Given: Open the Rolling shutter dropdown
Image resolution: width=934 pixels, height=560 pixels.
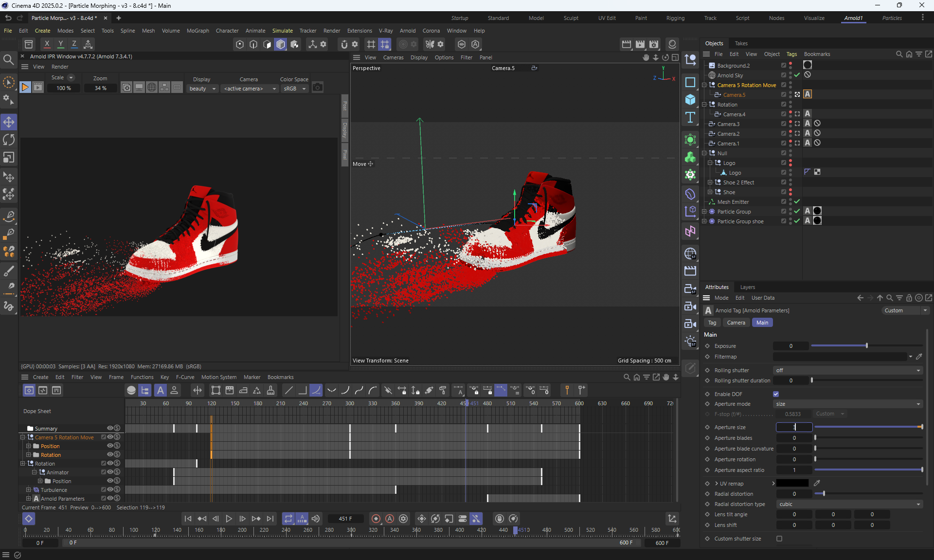Looking at the screenshot, I should point(848,370).
